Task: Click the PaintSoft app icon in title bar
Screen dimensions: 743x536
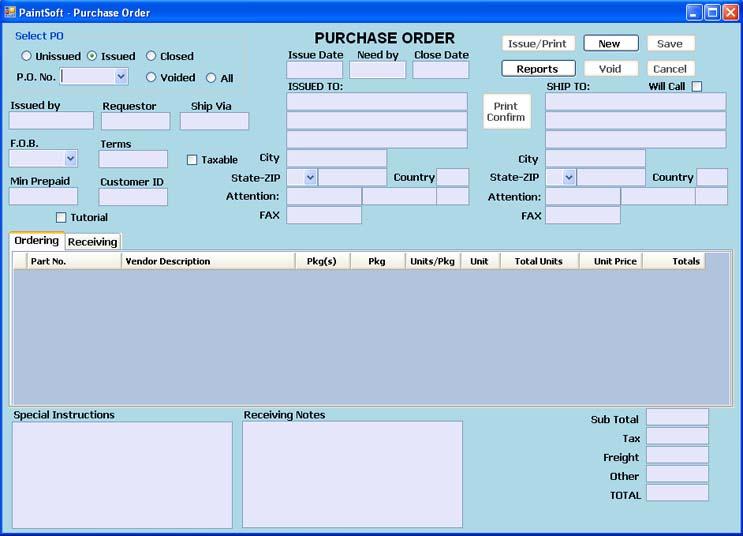Action: click(x=10, y=12)
